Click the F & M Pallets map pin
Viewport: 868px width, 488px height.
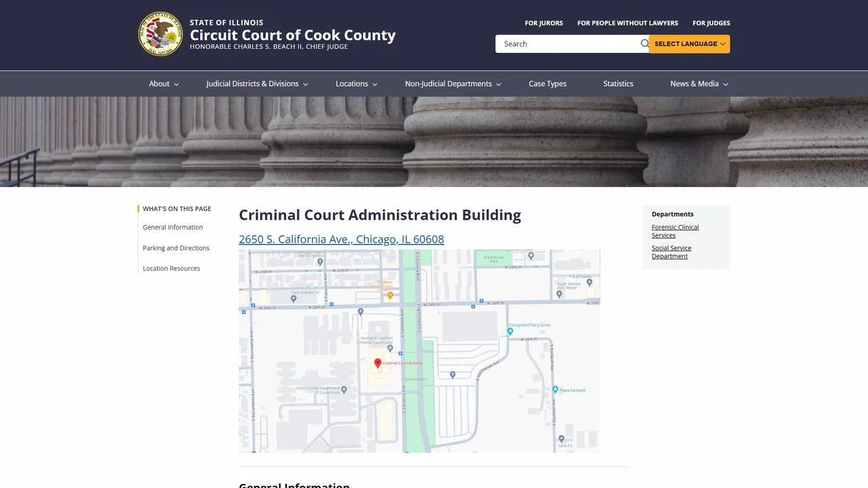pyautogui.click(x=589, y=282)
